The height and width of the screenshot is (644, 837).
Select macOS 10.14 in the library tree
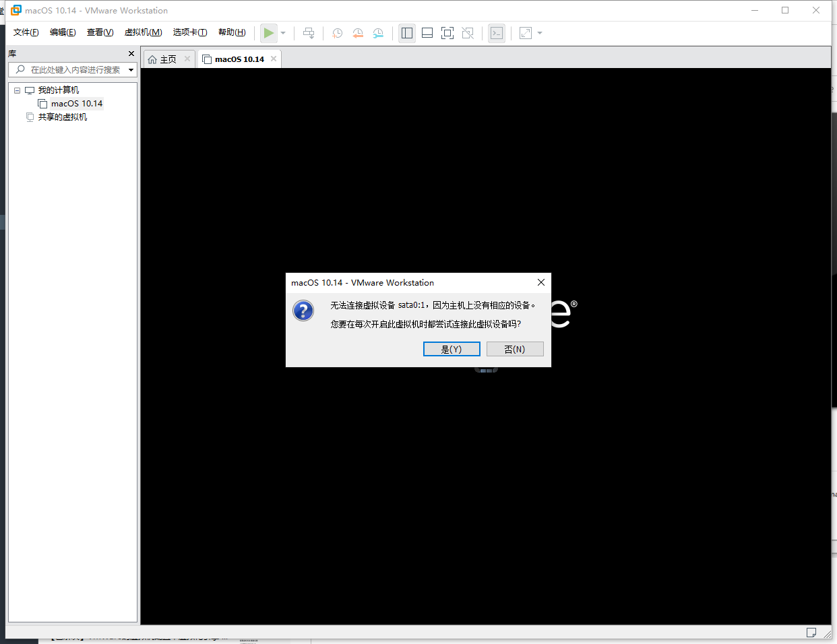(77, 104)
